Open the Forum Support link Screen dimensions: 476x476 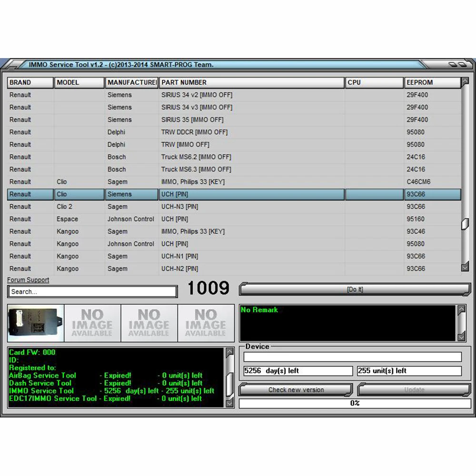tap(28, 280)
